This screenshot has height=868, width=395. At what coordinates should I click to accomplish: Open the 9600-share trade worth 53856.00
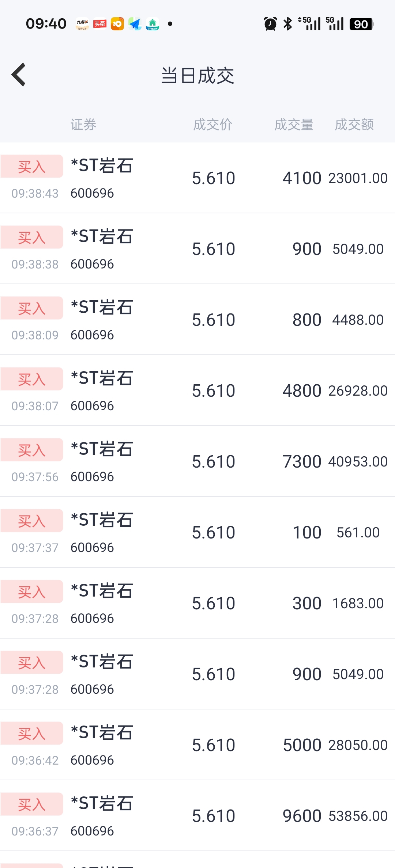[x=197, y=815]
